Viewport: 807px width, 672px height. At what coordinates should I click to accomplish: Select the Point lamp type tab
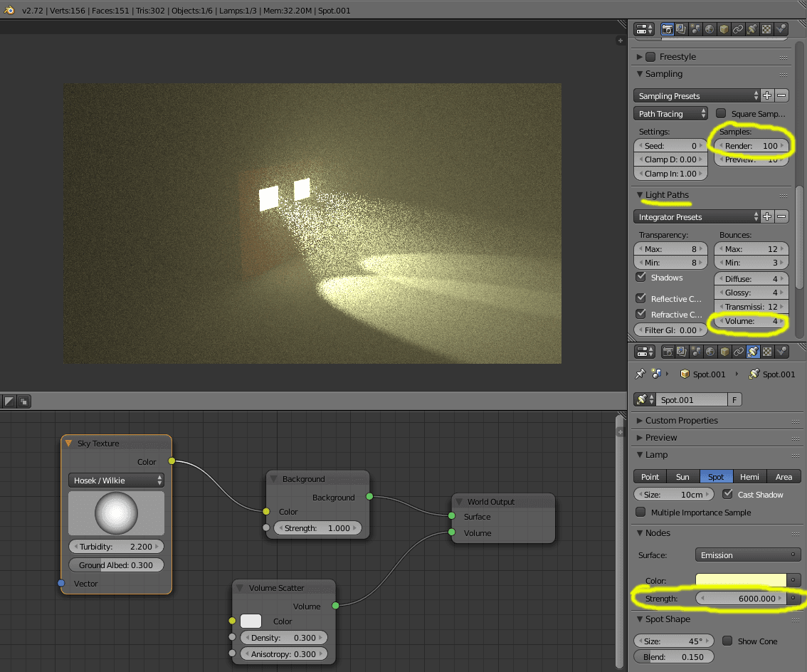(x=650, y=476)
